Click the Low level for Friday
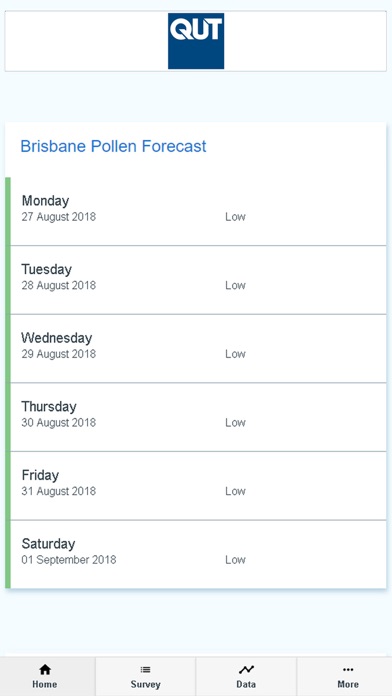The width and height of the screenshot is (392, 696). (235, 491)
